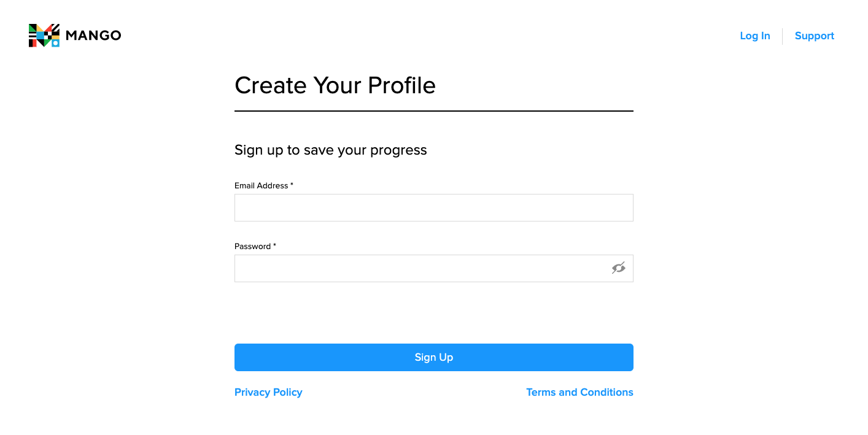Open the Terms and Conditions link
Image resolution: width=868 pixels, height=435 pixels.
pos(579,392)
